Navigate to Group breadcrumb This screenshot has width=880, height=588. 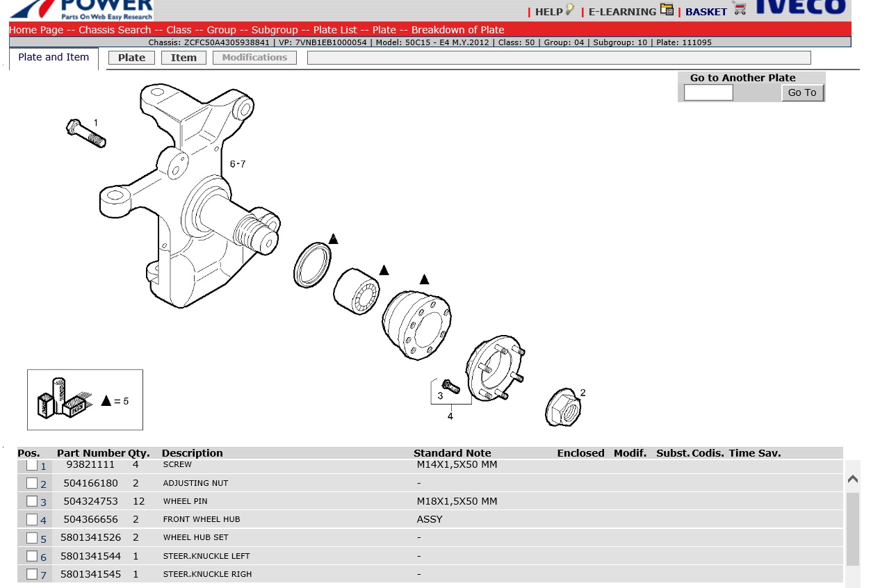coord(222,30)
